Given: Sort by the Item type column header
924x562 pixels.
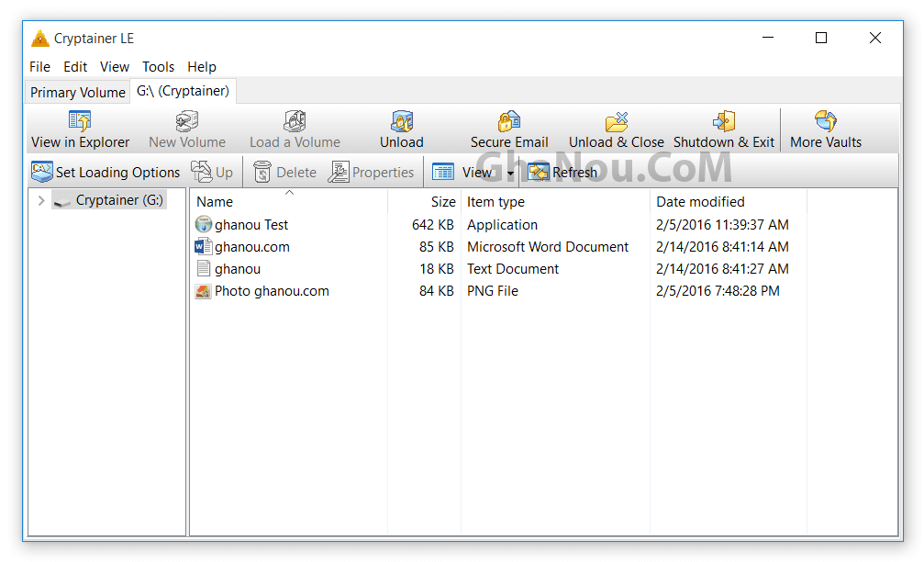Looking at the screenshot, I should (555, 202).
